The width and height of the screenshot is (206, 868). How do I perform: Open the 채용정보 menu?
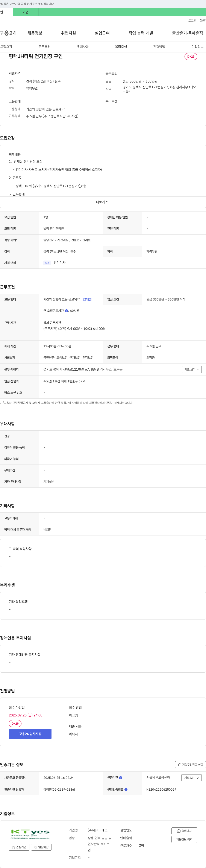pos(35,33)
